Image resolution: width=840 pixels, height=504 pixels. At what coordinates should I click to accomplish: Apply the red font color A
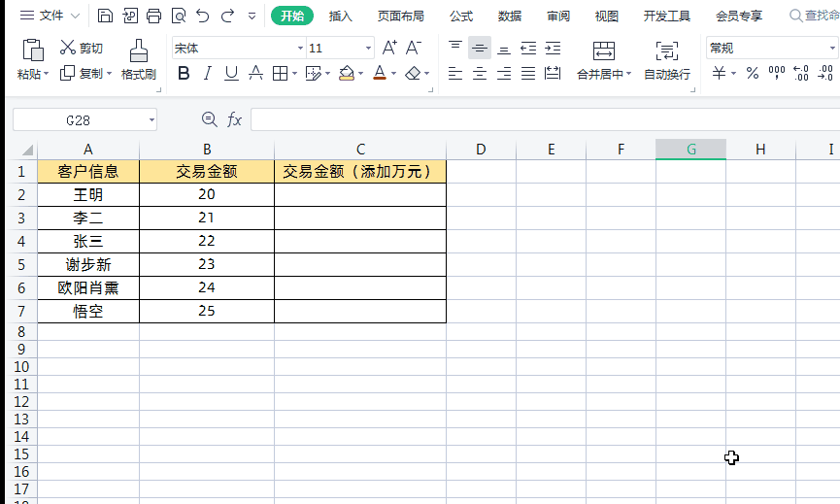[380, 72]
